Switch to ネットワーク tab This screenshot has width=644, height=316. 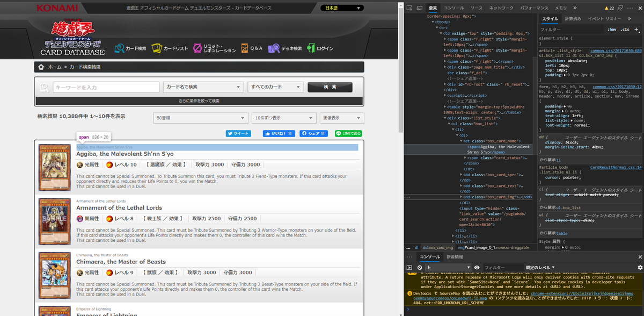(x=501, y=8)
